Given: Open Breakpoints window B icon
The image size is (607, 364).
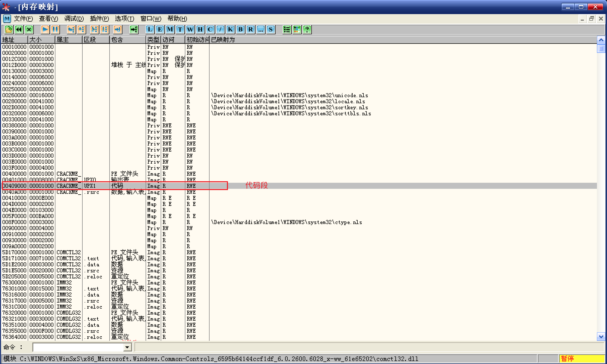Looking at the screenshot, I should (x=241, y=30).
